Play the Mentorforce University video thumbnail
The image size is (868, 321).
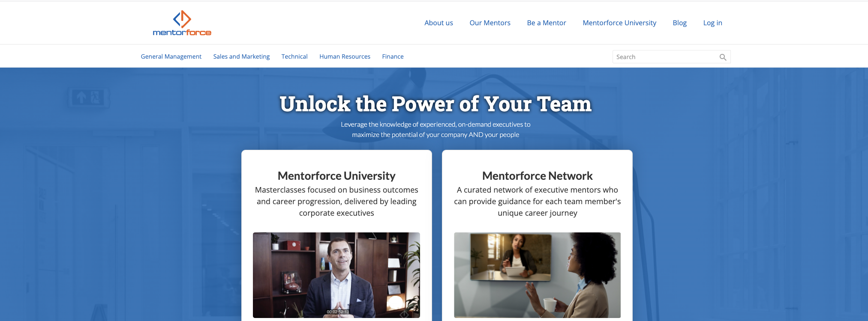[336, 275]
